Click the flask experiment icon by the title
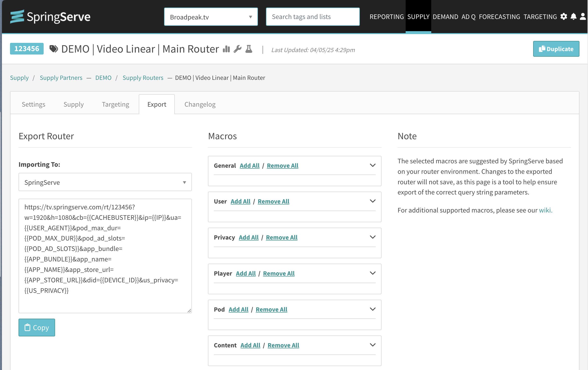This screenshot has height=370, width=588. point(249,49)
